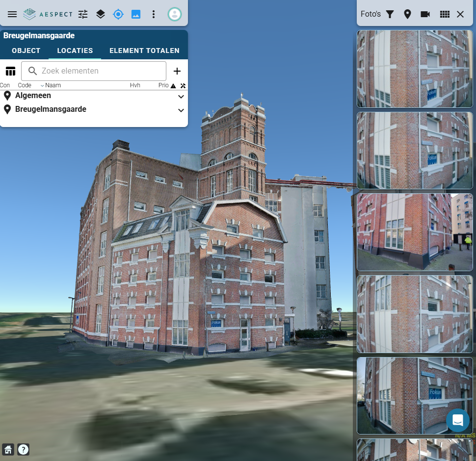Click the map pin icon in Foto's toolbar
Image resolution: width=476 pixels, height=461 pixels.
[407, 14]
